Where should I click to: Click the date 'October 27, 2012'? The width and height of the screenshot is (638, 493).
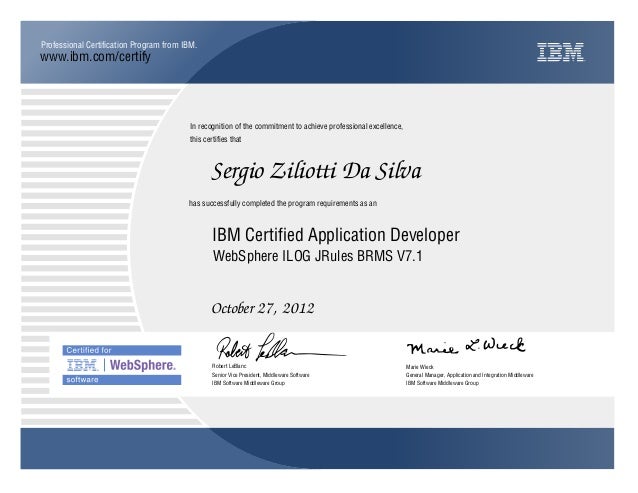pyautogui.click(x=263, y=308)
